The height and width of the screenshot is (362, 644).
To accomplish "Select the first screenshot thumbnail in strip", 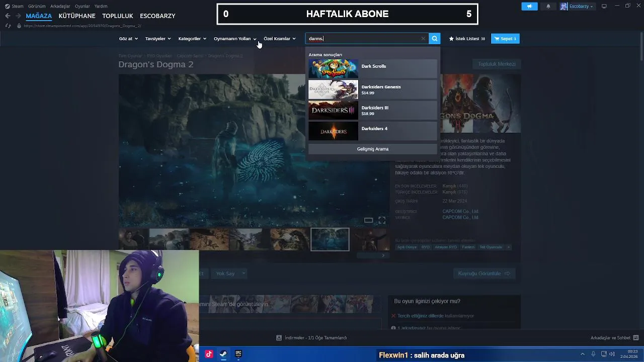I will click(133, 239).
